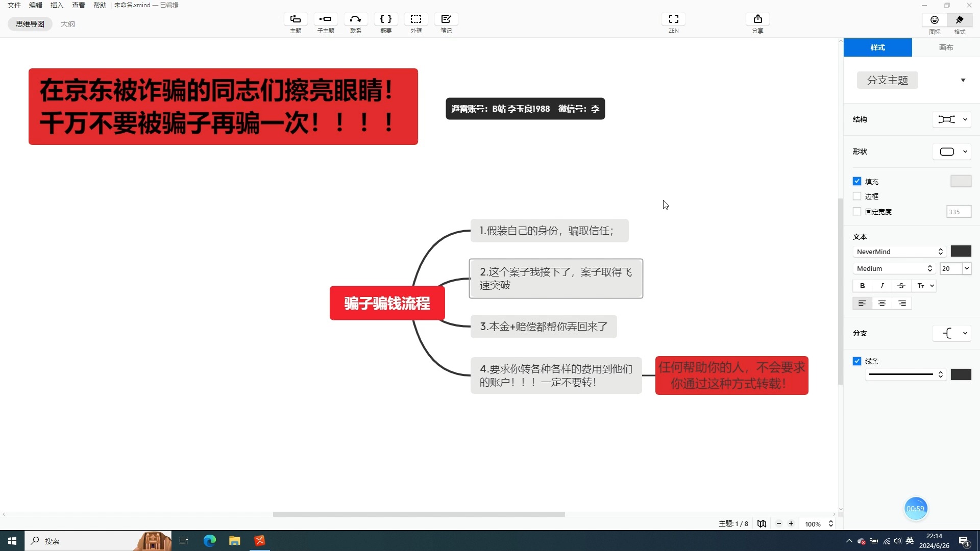
Task: Align text right
Action: click(902, 303)
